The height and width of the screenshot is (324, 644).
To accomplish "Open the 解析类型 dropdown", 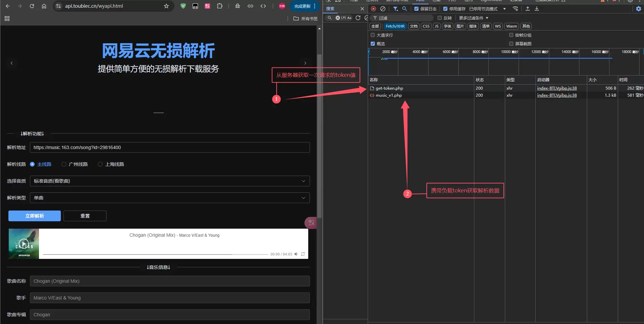I will pos(170,198).
